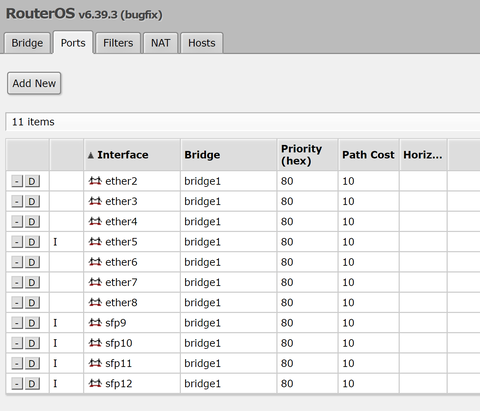This screenshot has height=411, width=480.
Task: Open the ether8 interface entry
Action: pyautogui.click(x=121, y=303)
